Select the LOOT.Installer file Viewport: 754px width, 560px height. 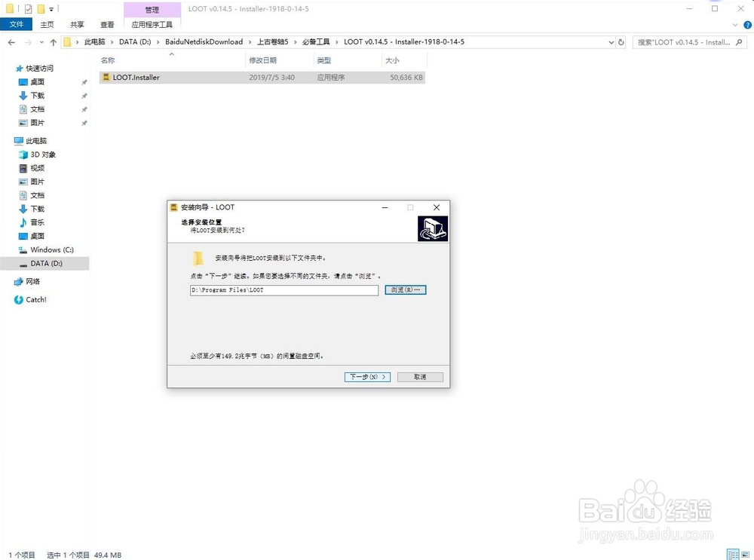tap(262, 78)
